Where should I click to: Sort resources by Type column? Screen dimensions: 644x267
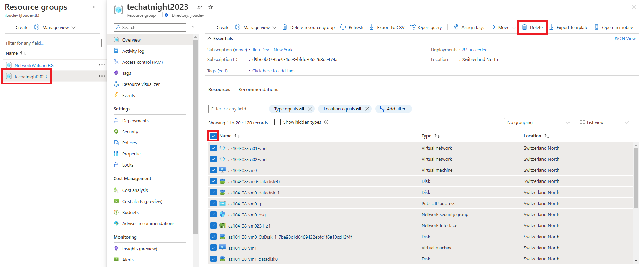[431, 136]
